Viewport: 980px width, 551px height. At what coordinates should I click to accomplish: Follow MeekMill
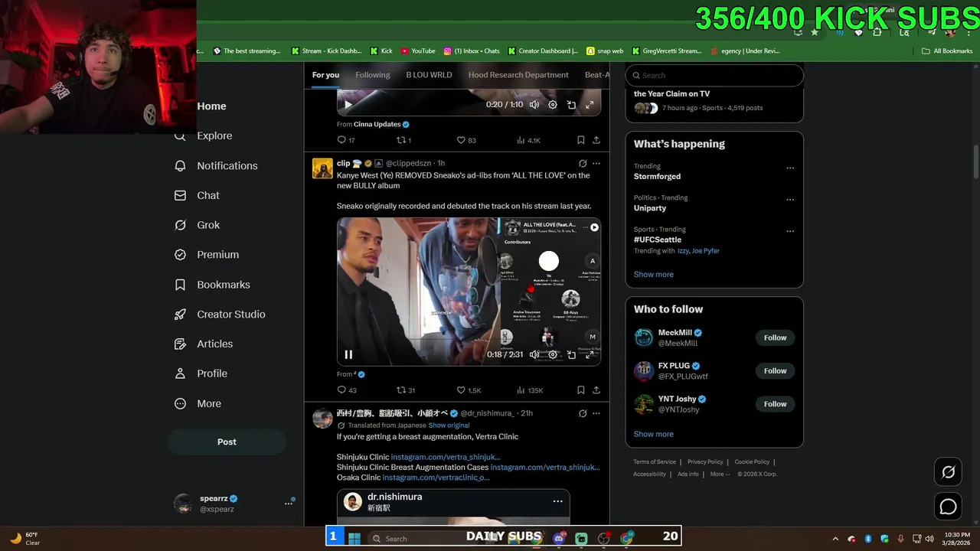point(775,337)
